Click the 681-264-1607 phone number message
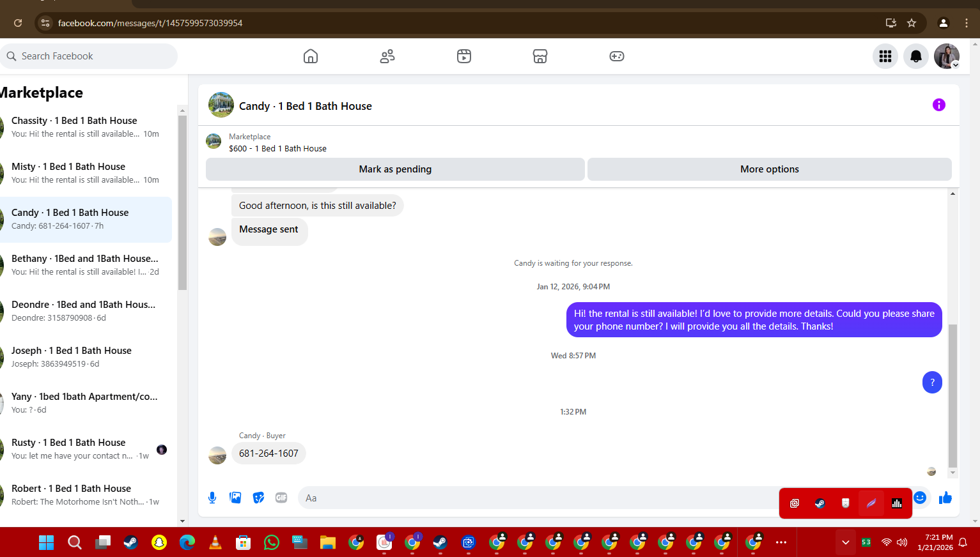The image size is (980, 557). coord(268,454)
